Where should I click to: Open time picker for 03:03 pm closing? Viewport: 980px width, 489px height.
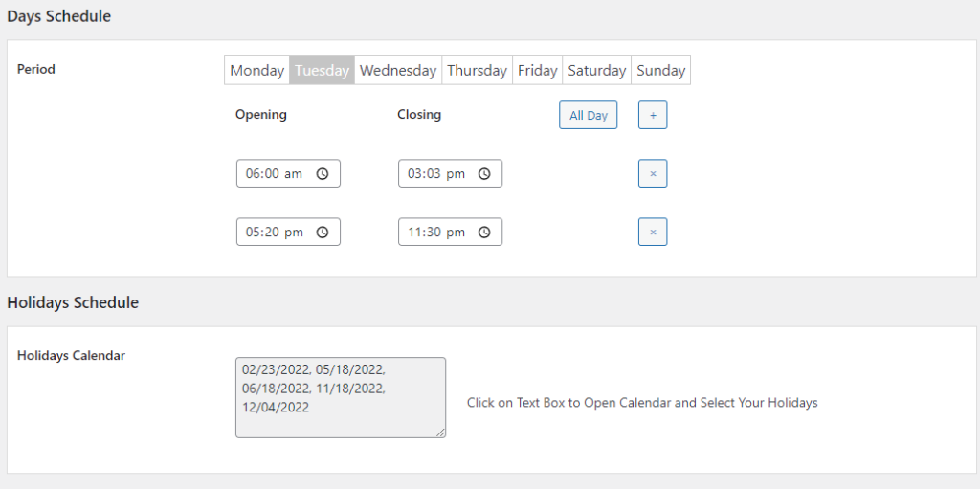pyautogui.click(x=483, y=174)
